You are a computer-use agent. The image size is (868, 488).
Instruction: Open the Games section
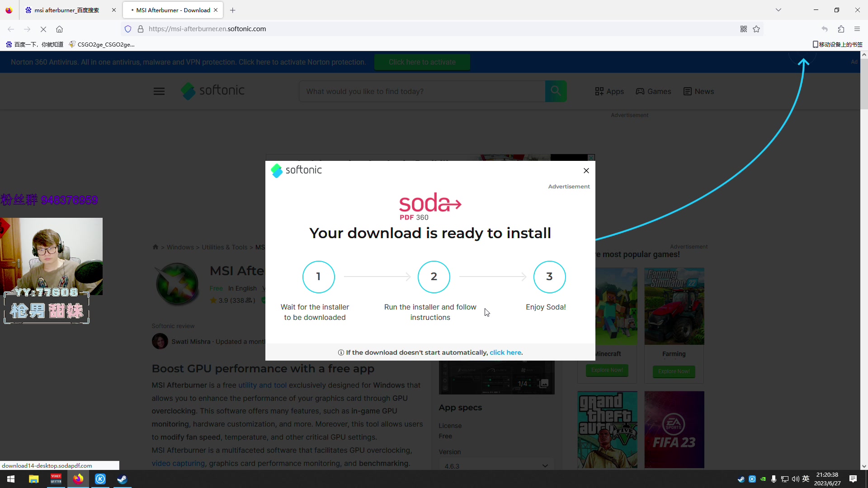click(653, 91)
